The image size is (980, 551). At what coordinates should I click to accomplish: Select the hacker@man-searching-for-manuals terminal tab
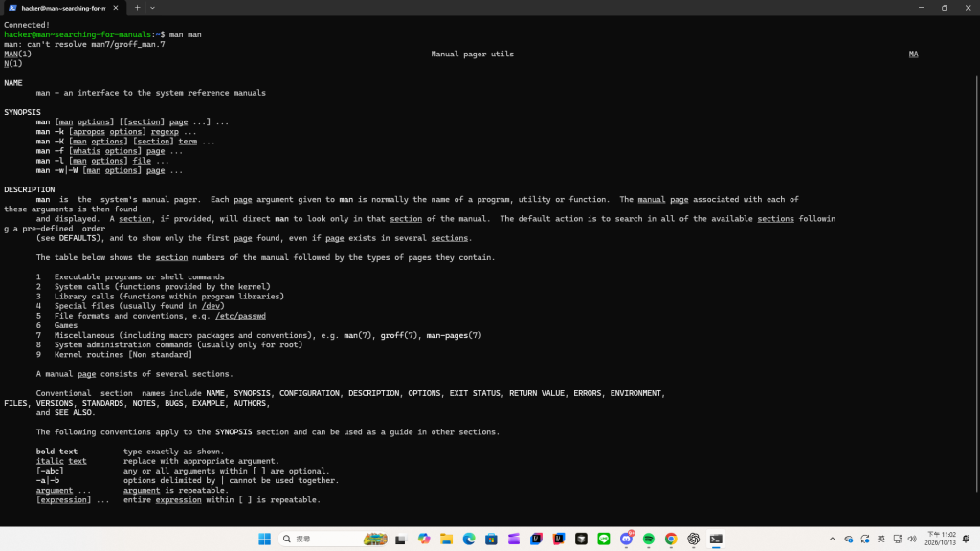pyautogui.click(x=63, y=8)
